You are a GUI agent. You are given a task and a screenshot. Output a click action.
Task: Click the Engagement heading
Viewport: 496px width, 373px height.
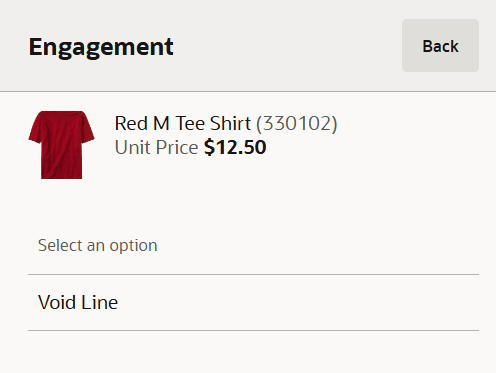point(101,47)
